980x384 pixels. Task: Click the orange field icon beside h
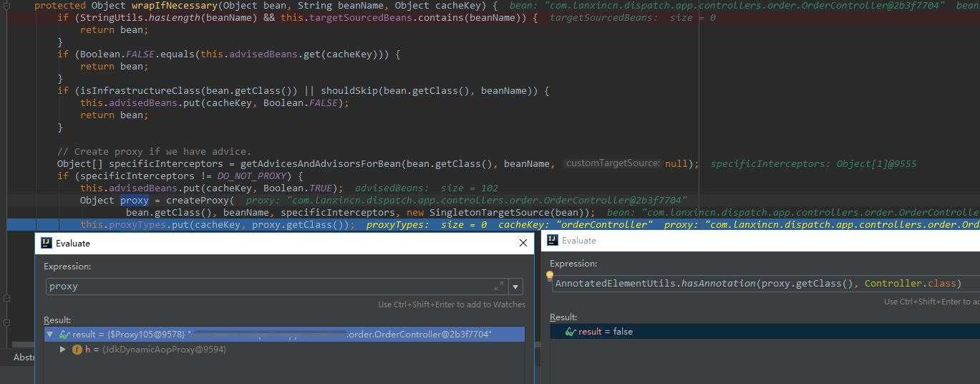[77, 350]
